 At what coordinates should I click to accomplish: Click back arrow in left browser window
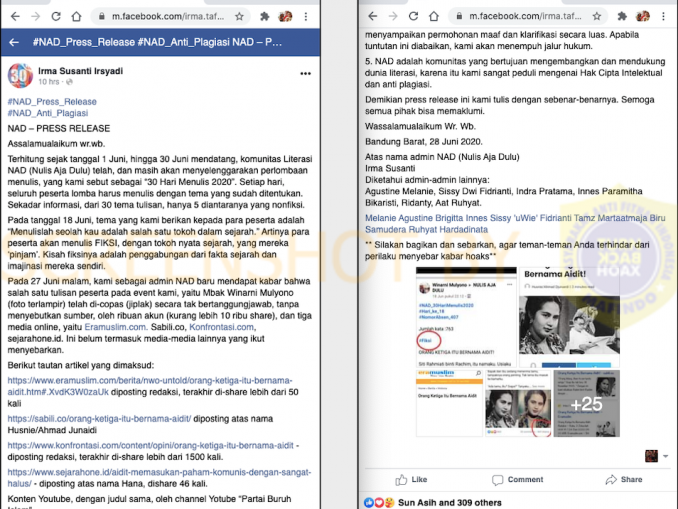click(15, 16)
